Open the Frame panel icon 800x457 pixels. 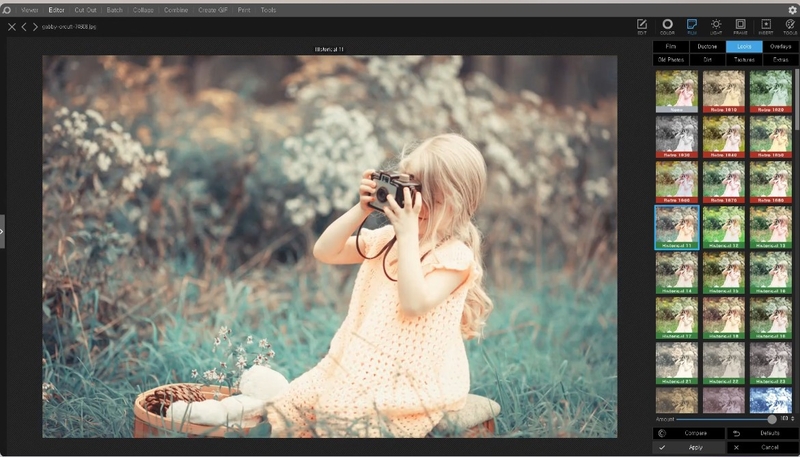click(741, 25)
